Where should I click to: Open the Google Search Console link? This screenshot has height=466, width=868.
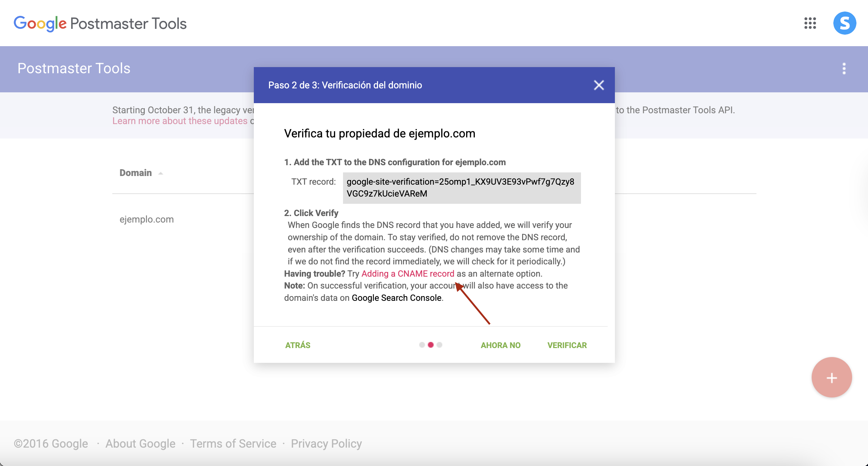tap(396, 298)
